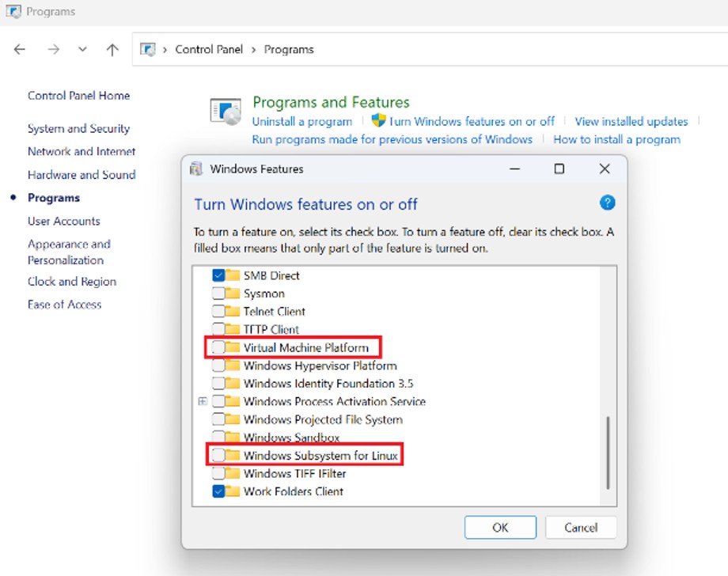Click the Windows Hypervisor Platform folder icon
This screenshot has width=728, height=576.
click(x=233, y=366)
